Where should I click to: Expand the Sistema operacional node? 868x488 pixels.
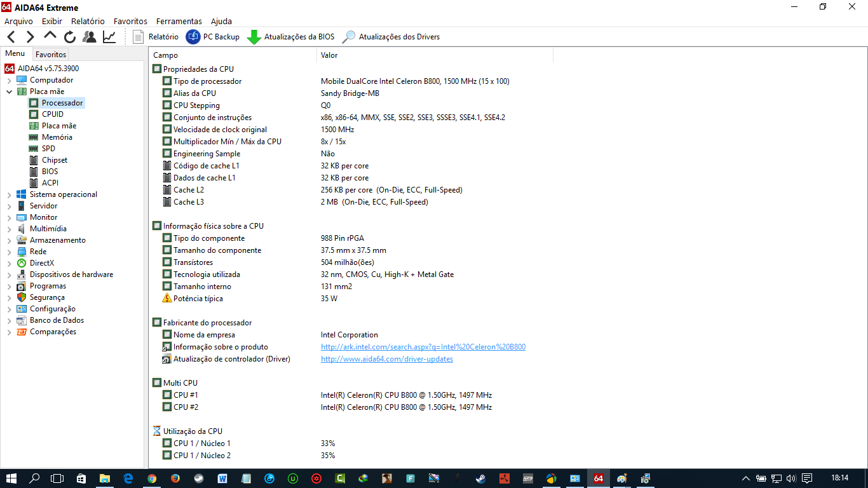click(x=10, y=194)
